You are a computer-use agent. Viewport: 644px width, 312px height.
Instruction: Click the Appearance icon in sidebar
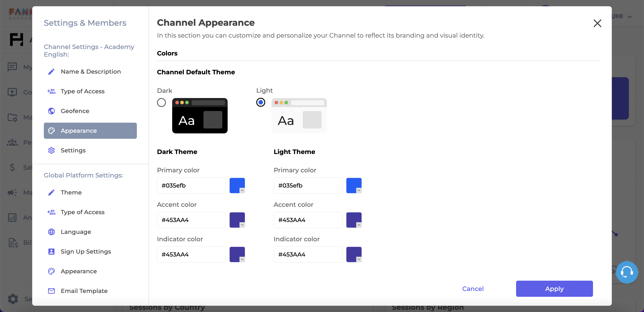pyautogui.click(x=51, y=130)
